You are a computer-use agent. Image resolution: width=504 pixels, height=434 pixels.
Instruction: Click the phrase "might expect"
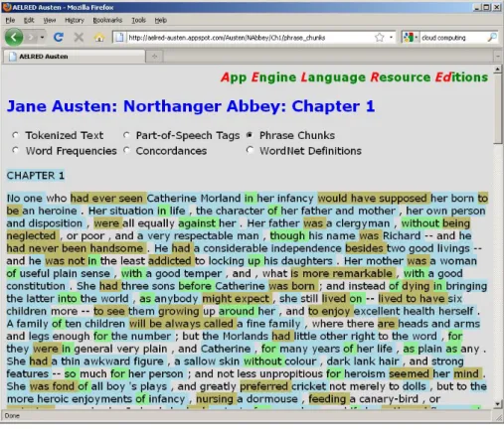236,298
